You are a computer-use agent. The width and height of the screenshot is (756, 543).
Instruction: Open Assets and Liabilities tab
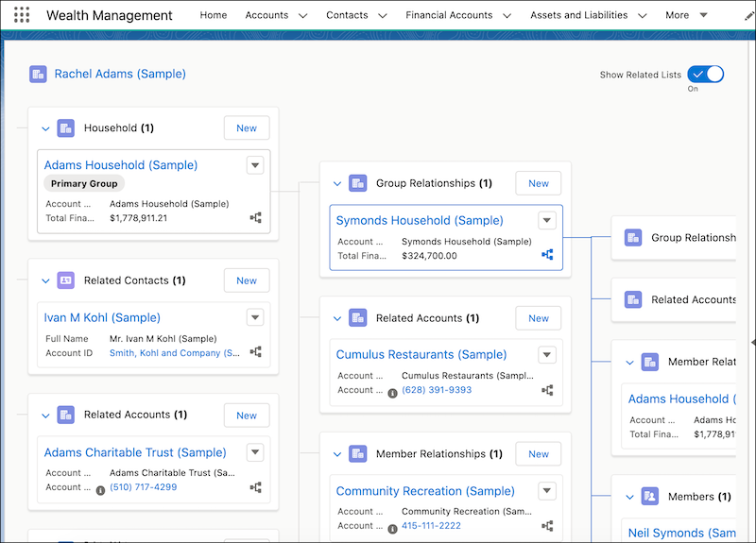coord(579,15)
